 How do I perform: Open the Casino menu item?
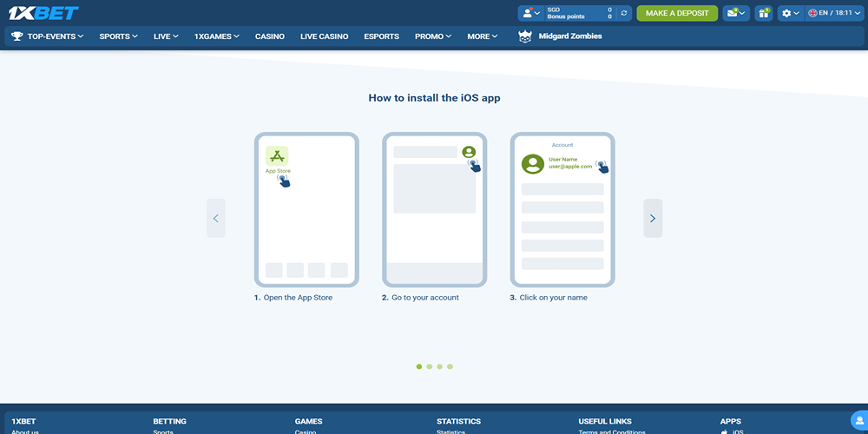click(x=269, y=36)
